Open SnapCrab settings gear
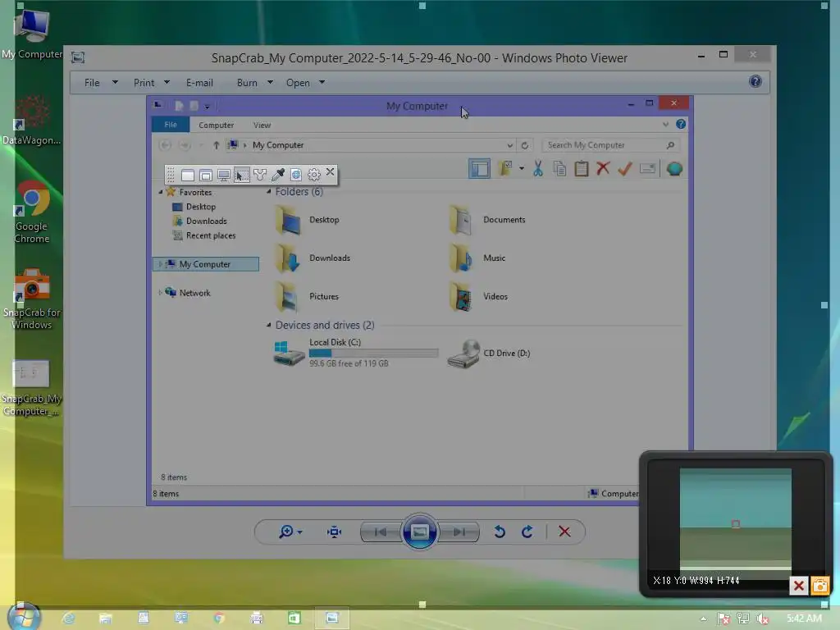Screen dimensions: 840x630 click(x=314, y=175)
